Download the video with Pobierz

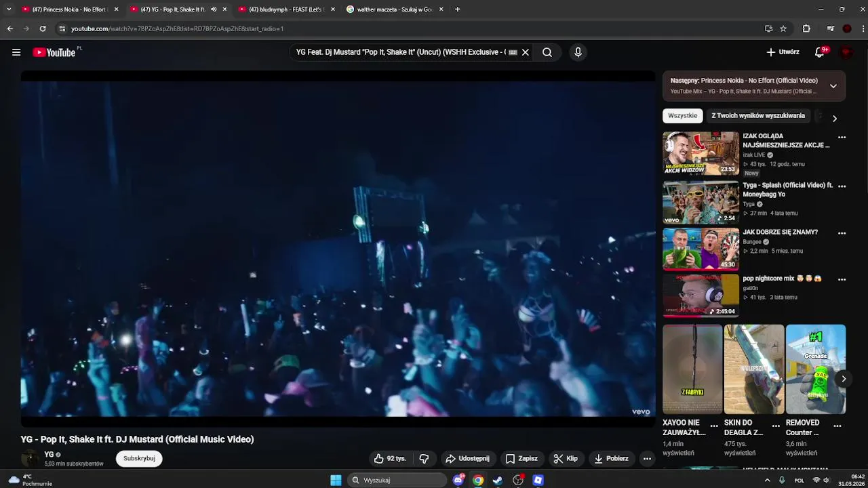611,459
